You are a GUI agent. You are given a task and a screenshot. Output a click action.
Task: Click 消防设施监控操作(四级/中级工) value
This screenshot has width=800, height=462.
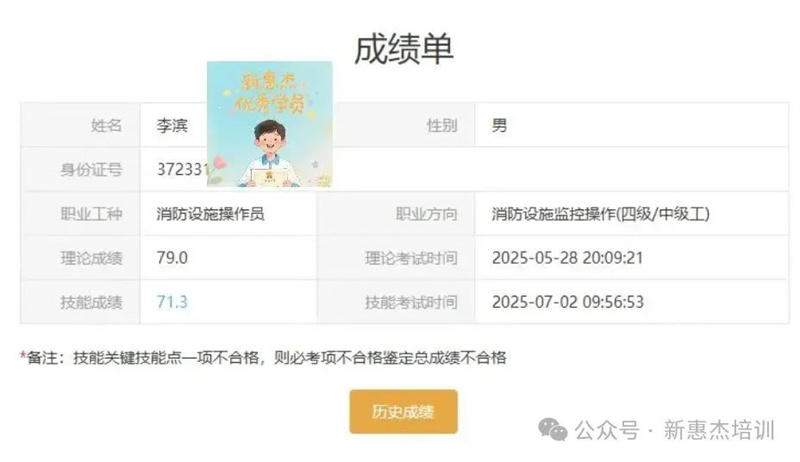coord(601,214)
